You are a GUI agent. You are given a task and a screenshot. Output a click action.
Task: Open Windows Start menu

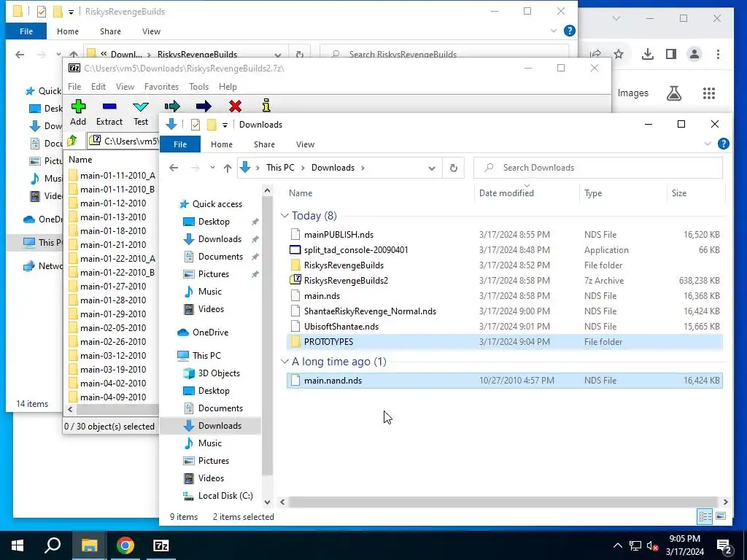pos(18,545)
